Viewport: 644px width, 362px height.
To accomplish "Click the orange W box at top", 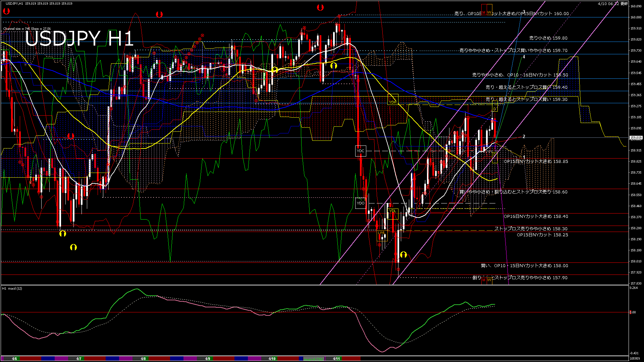I will tap(489, 9).
